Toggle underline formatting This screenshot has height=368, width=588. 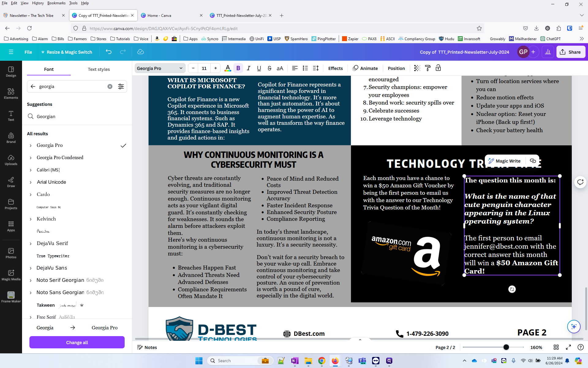point(259,68)
